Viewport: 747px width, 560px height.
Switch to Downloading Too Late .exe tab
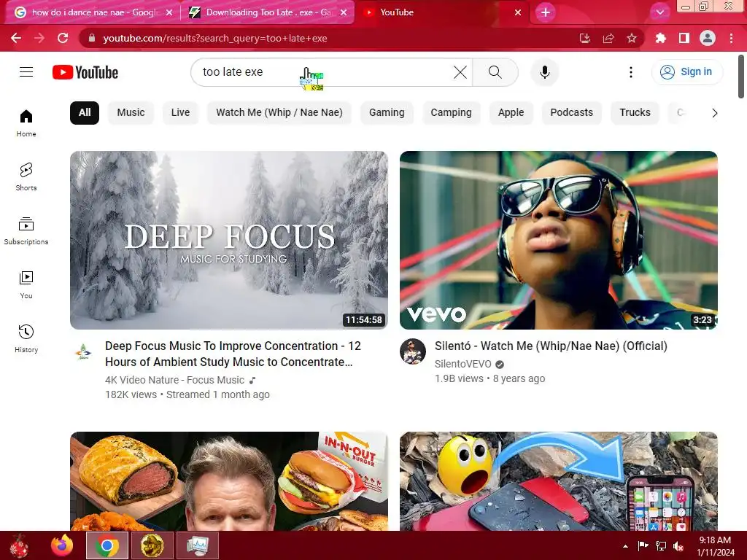(x=268, y=12)
